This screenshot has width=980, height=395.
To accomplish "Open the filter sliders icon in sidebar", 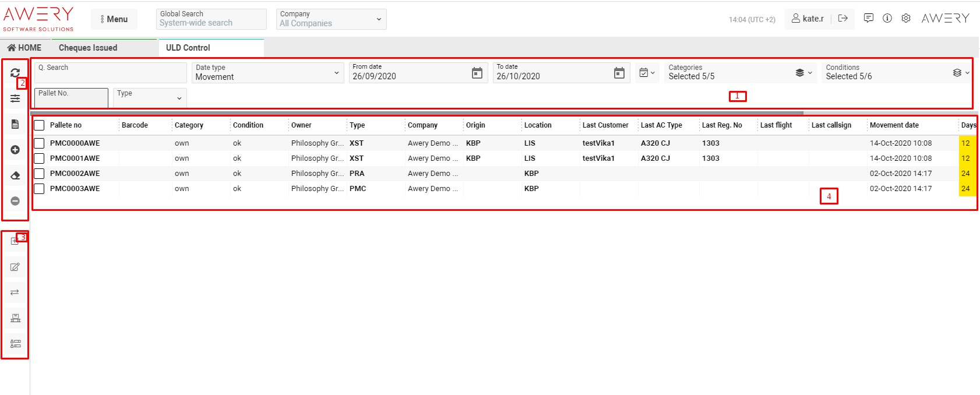I will pos(15,98).
